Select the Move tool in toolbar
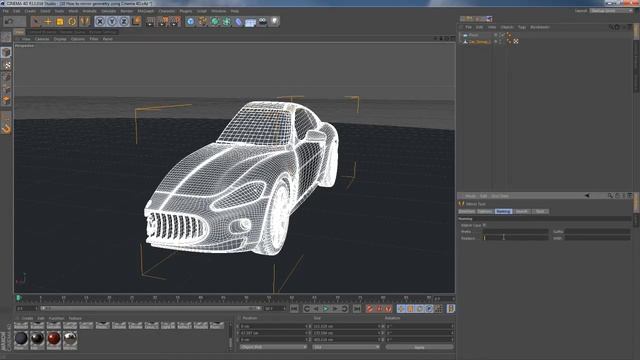The image size is (640, 360). pos(48,21)
